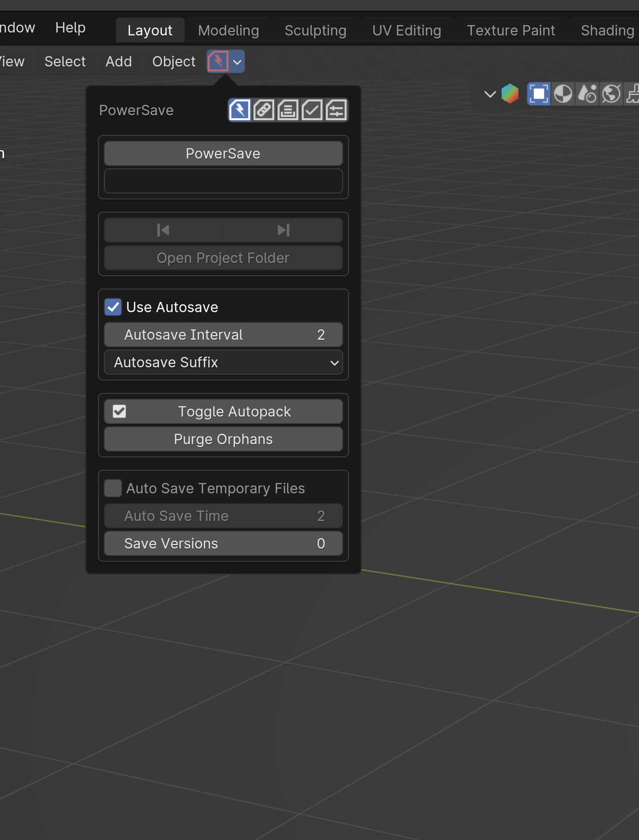
Task: Click the colored viewport overlays sphere icon
Action: 510,94
